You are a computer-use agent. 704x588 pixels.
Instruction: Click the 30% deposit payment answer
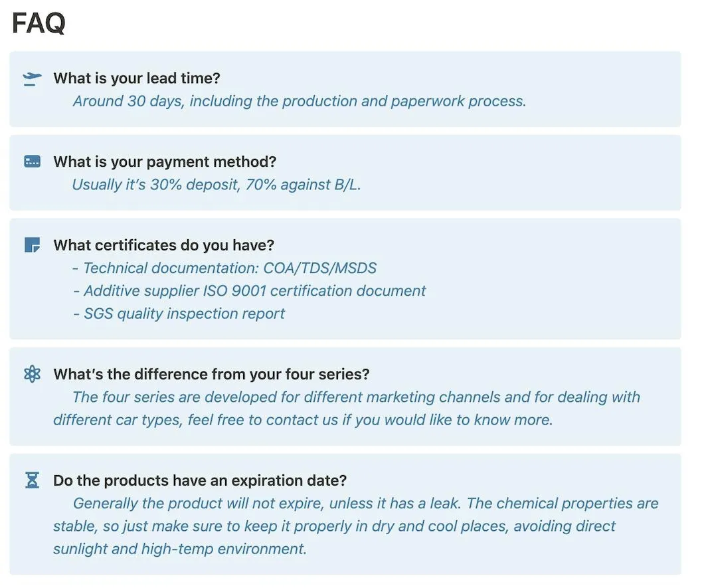216,184
